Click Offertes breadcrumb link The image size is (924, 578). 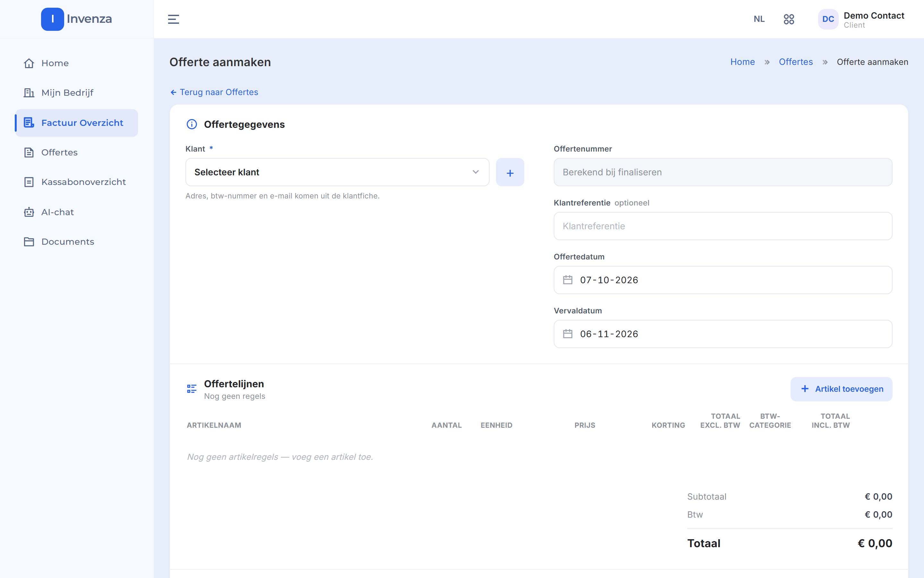tap(796, 62)
